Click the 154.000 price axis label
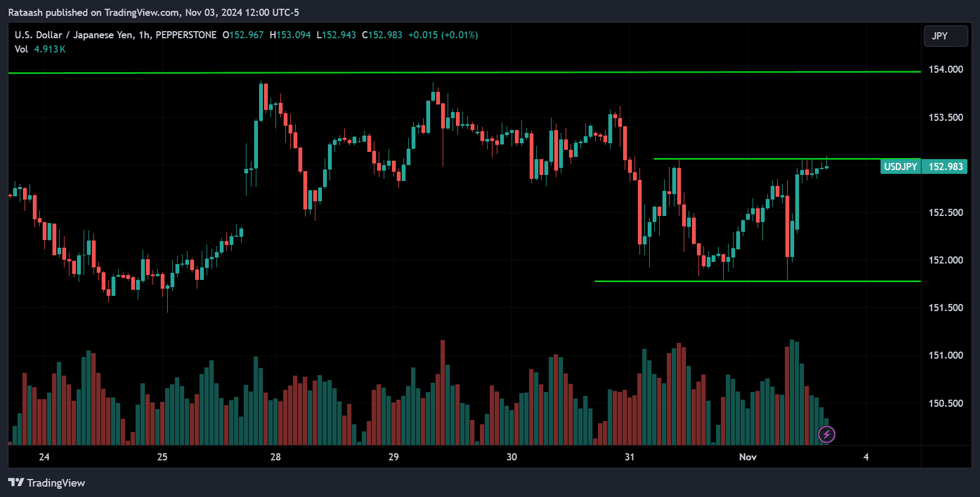Viewport: 980px width, 497px height. tap(946, 69)
